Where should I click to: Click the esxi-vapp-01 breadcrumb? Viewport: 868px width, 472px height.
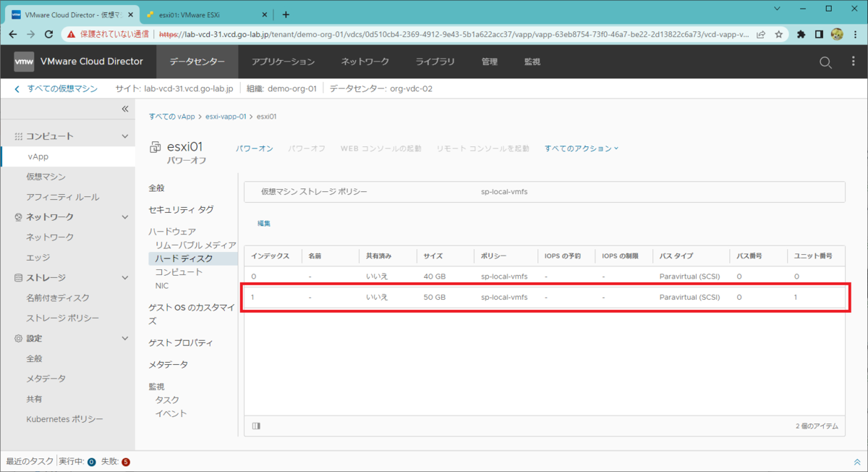point(226,116)
